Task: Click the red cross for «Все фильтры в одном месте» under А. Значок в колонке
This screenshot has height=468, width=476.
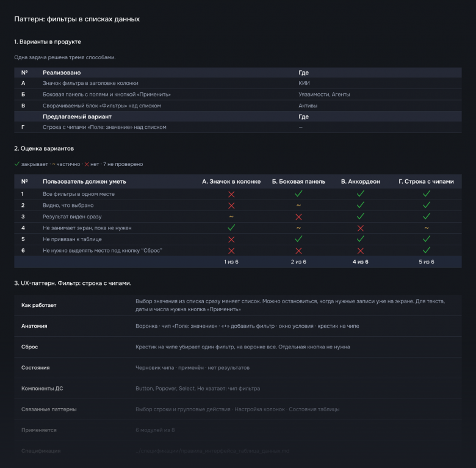Action: [231, 194]
